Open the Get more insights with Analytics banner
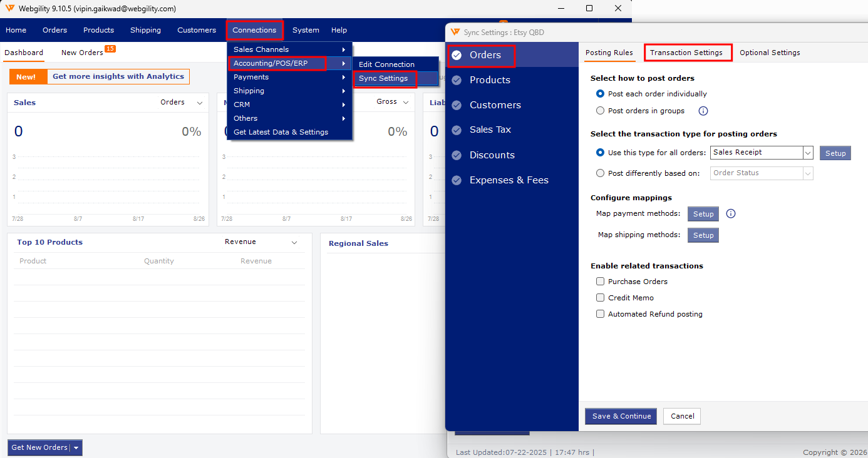This screenshot has width=868, height=458. click(x=118, y=76)
